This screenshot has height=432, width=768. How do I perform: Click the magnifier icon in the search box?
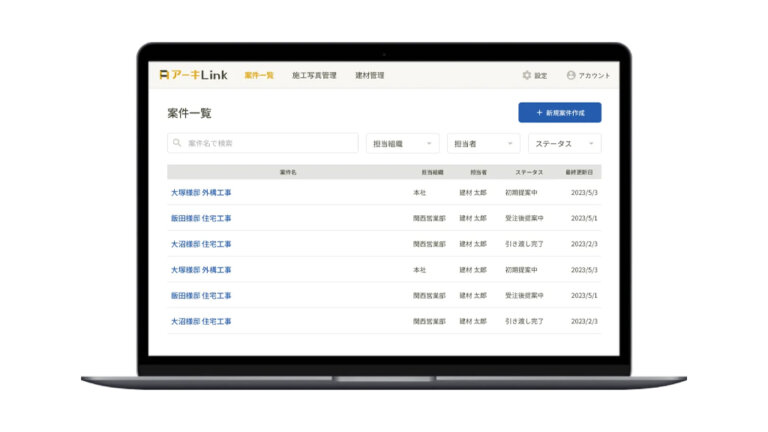point(177,143)
